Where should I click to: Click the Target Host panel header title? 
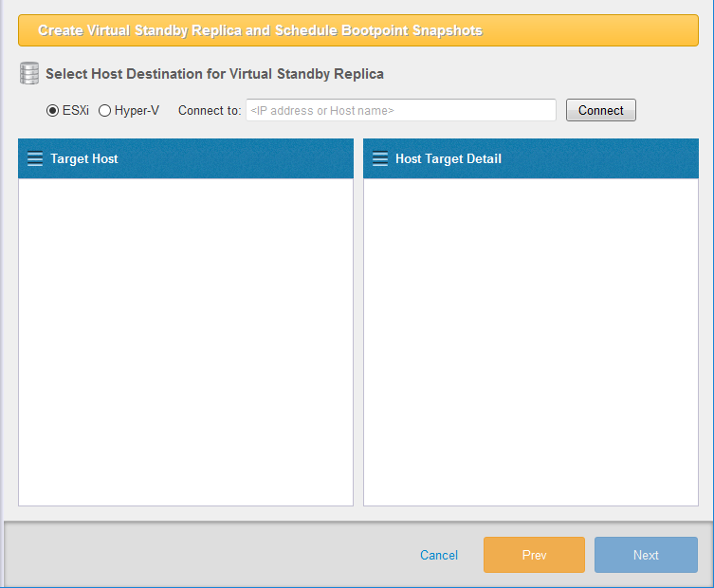[x=84, y=158]
